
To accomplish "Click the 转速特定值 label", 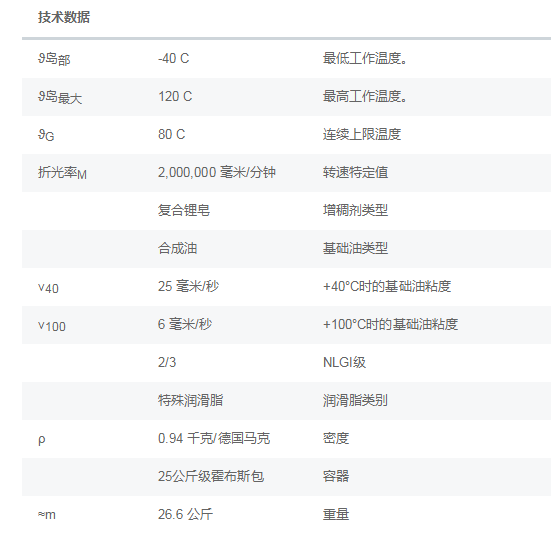I will pos(356,172).
